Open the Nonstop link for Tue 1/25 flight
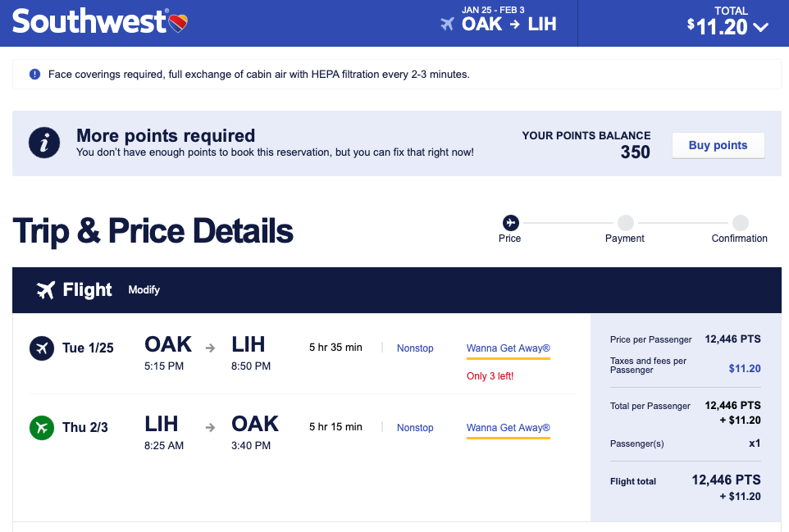This screenshot has height=532, width=789. [x=415, y=348]
